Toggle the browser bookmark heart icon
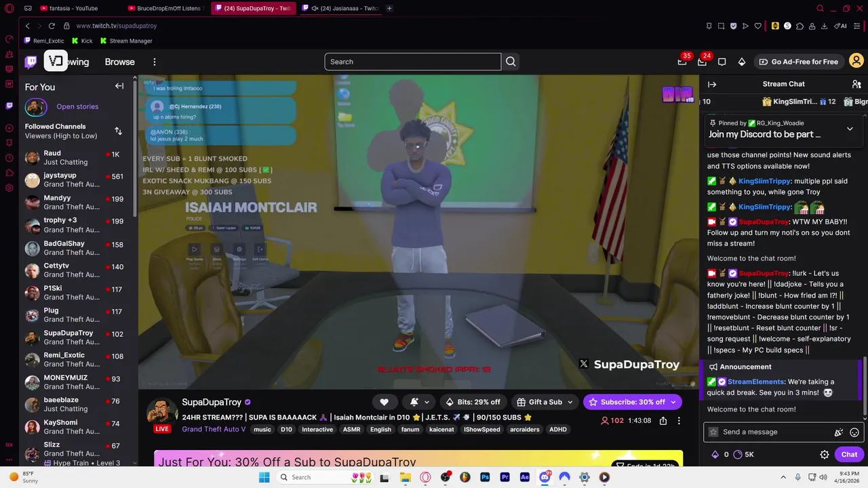Viewport: 868px width, 488px height. pos(757,26)
